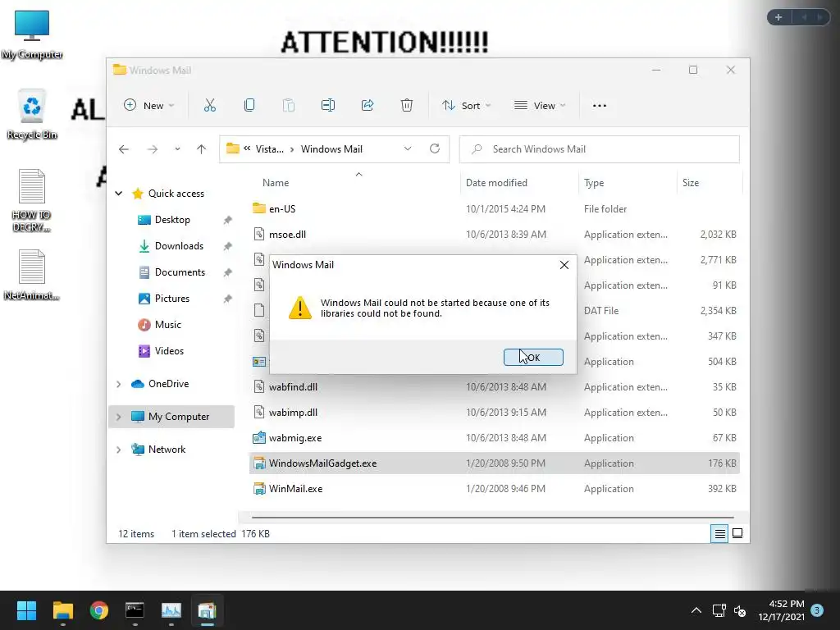The height and width of the screenshot is (630, 840).
Task: Click the Delete trash icon in toolbar
Action: [407, 106]
